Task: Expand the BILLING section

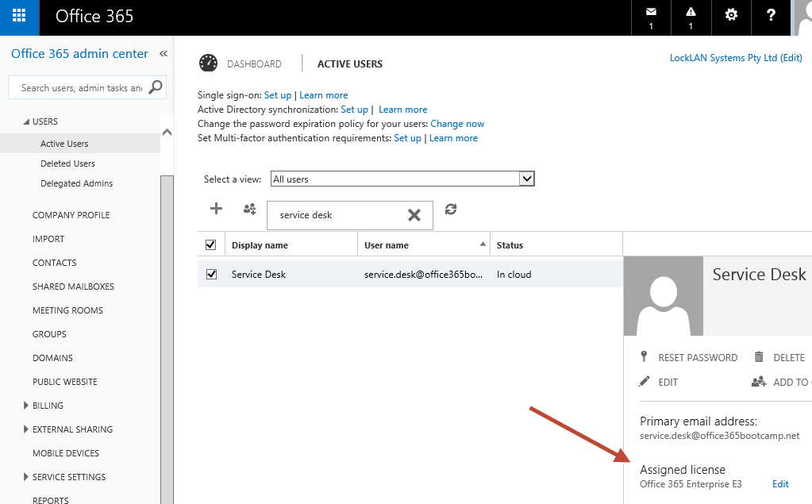Action: pos(48,405)
